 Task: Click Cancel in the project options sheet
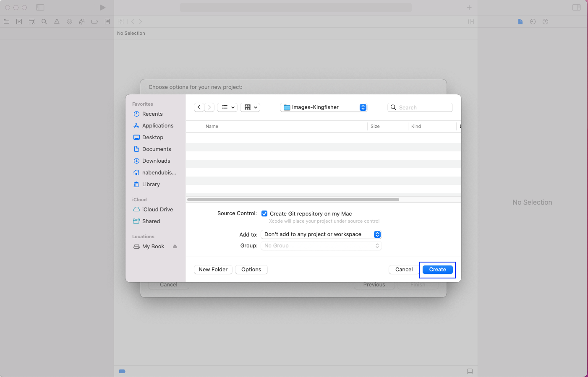point(168,285)
